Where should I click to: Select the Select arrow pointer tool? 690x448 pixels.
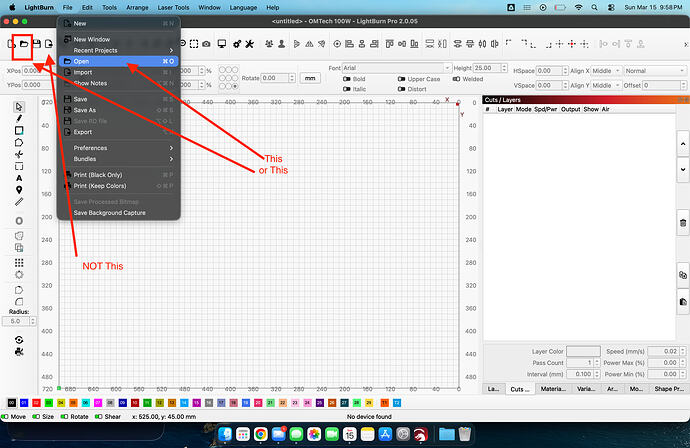(18, 107)
